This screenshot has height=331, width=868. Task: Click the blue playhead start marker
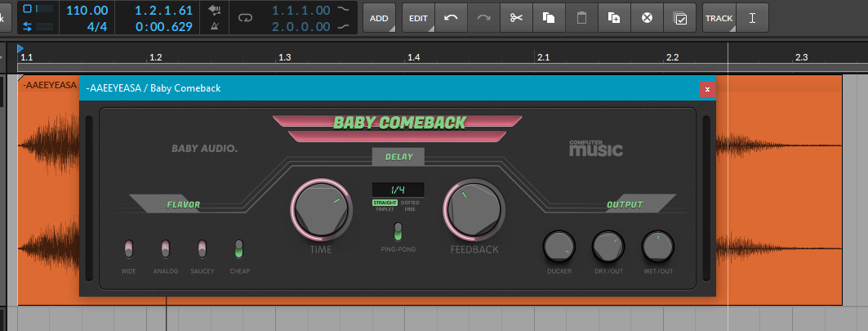20,48
